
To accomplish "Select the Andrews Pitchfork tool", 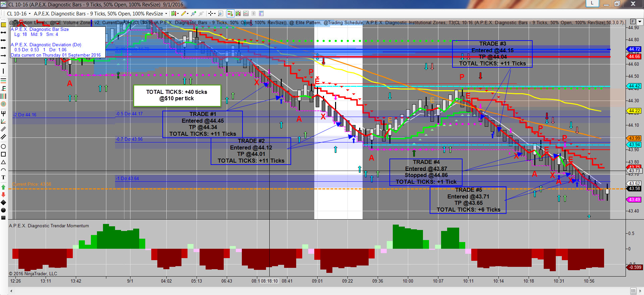I will point(3,113).
